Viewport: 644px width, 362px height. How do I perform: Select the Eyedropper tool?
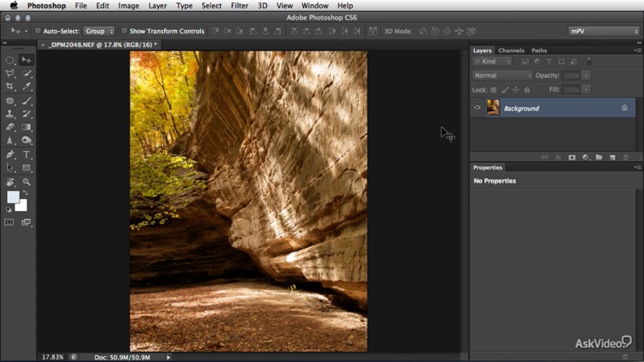pos(27,87)
